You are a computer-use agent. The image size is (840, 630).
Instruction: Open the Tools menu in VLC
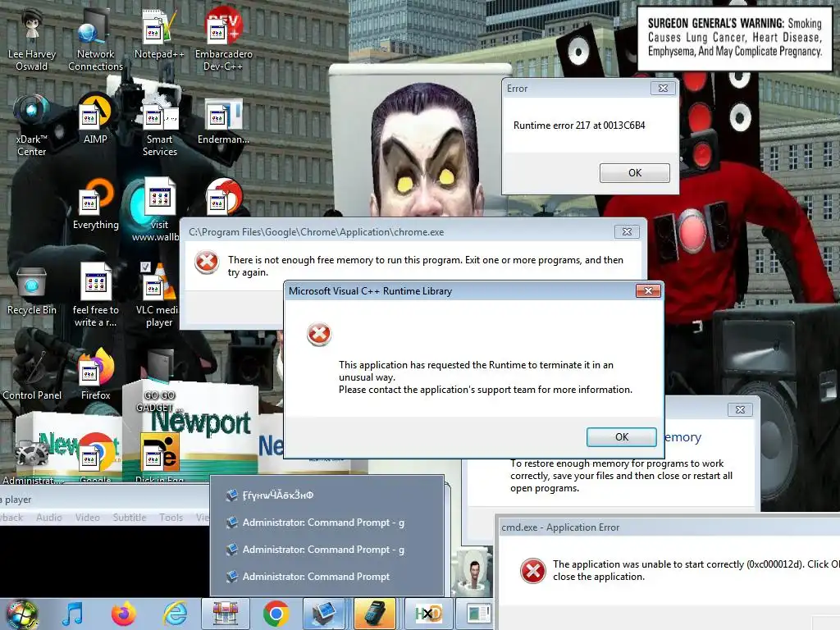171,518
